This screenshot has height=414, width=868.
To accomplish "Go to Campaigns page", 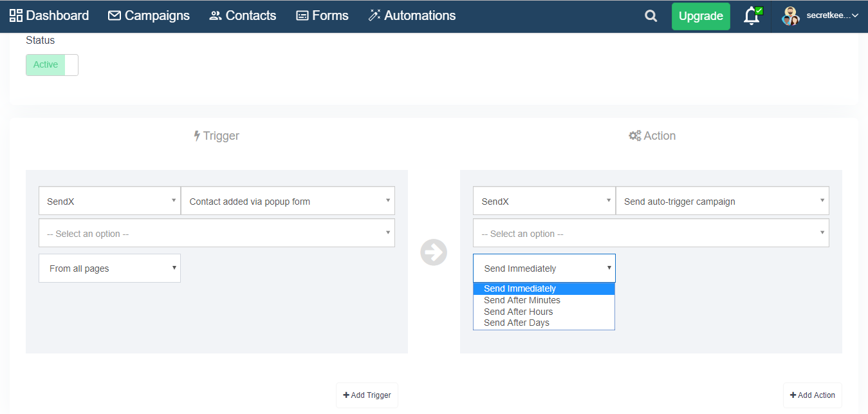I will point(149,15).
